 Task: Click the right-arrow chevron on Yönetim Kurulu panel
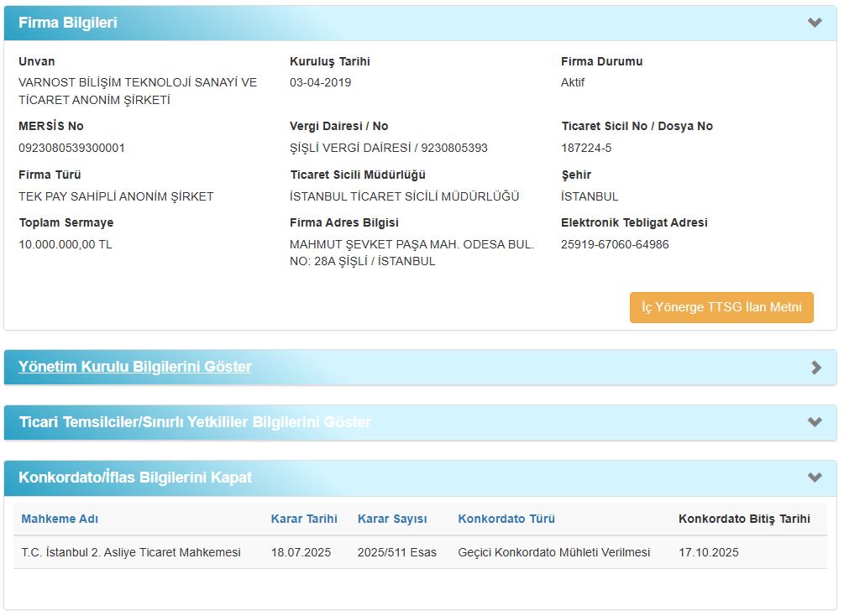coord(815,367)
